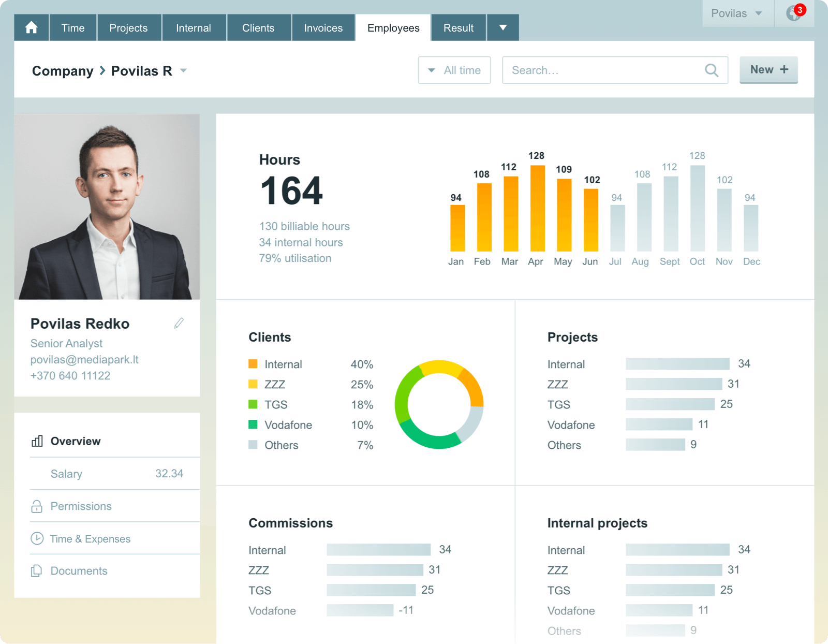Click the search magnifier icon

712,70
